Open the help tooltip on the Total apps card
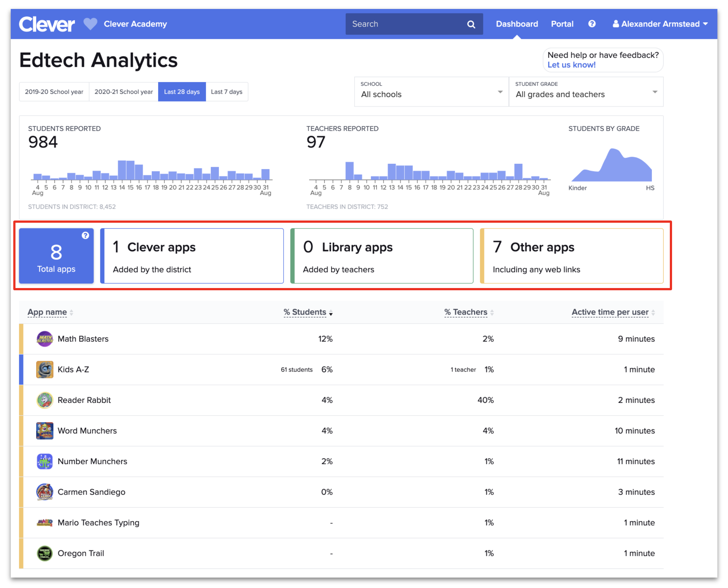The image size is (728, 588). [85, 235]
